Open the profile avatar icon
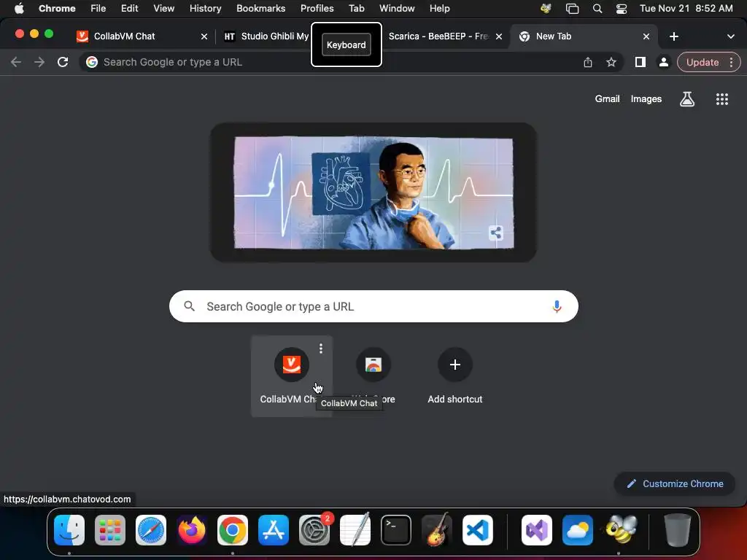This screenshot has width=747, height=560. [x=664, y=62]
